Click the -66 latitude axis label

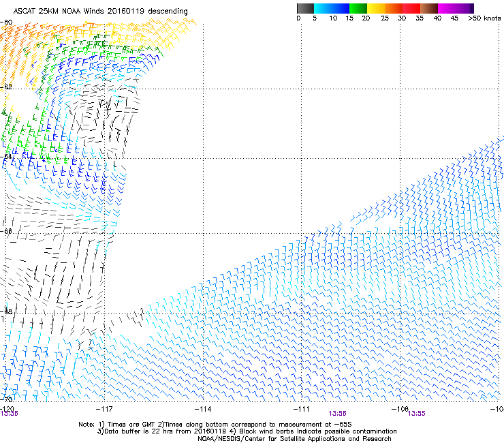coord(6,231)
